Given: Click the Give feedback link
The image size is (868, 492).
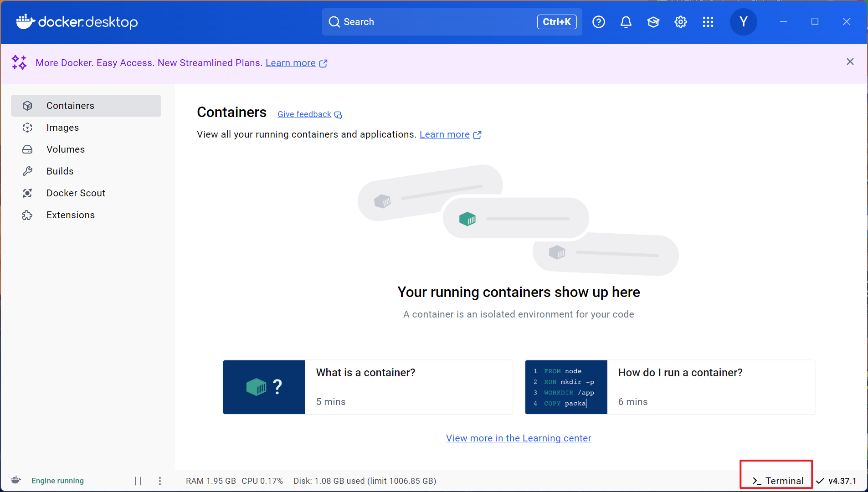Looking at the screenshot, I should pos(304,114).
